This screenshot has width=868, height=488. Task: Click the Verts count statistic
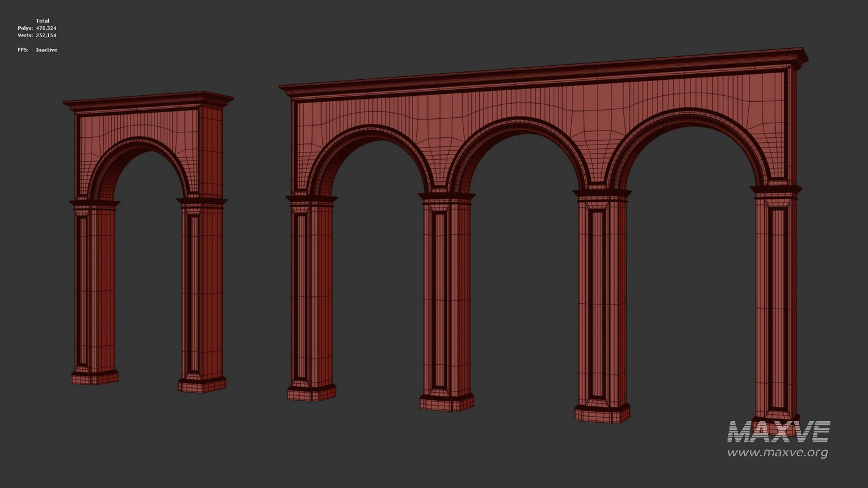click(x=37, y=35)
